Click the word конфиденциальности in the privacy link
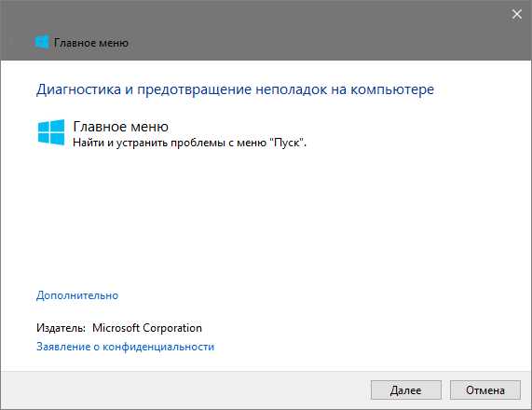This screenshot has height=410, width=532. pyautogui.click(x=158, y=347)
